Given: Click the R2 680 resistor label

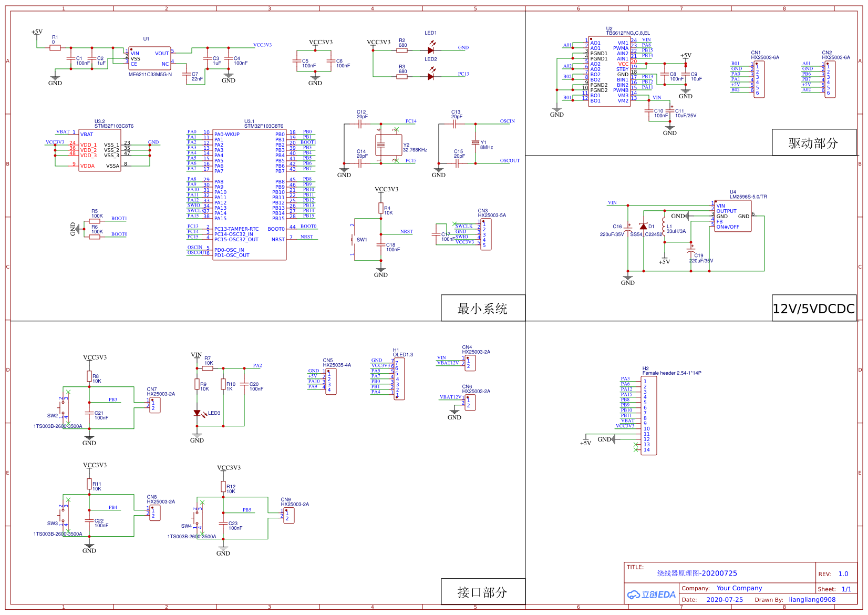Looking at the screenshot, I should pyautogui.click(x=402, y=43).
